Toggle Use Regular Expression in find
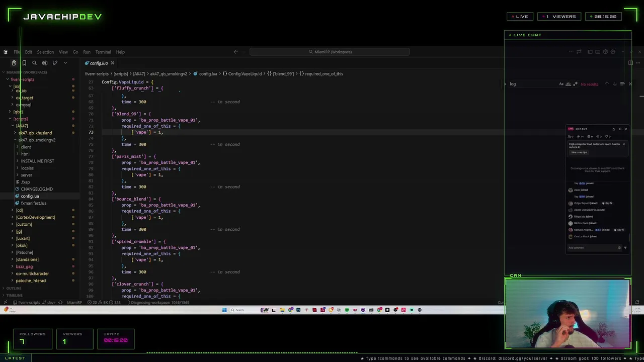The height and width of the screenshot is (362, 644). 575,84
